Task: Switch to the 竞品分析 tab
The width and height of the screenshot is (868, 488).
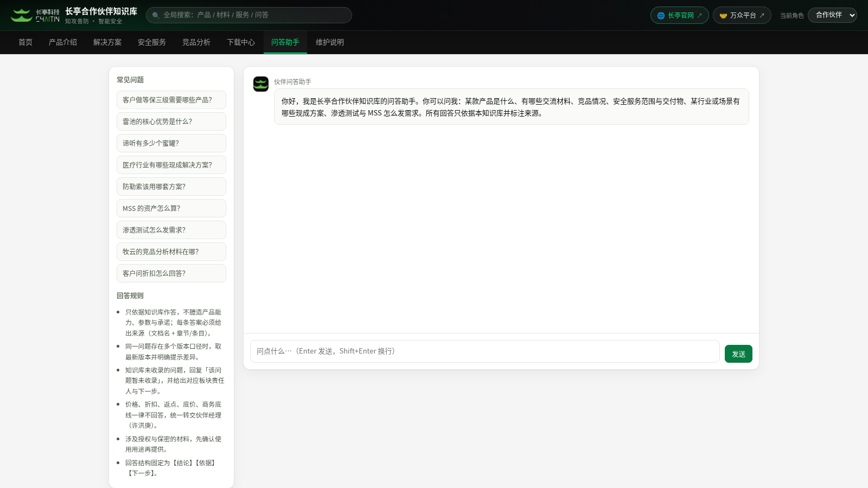Action: tap(196, 42)
